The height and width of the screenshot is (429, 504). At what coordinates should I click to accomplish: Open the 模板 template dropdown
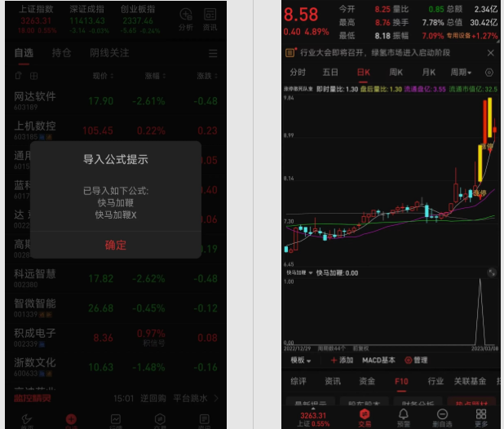tap(301, 360)
